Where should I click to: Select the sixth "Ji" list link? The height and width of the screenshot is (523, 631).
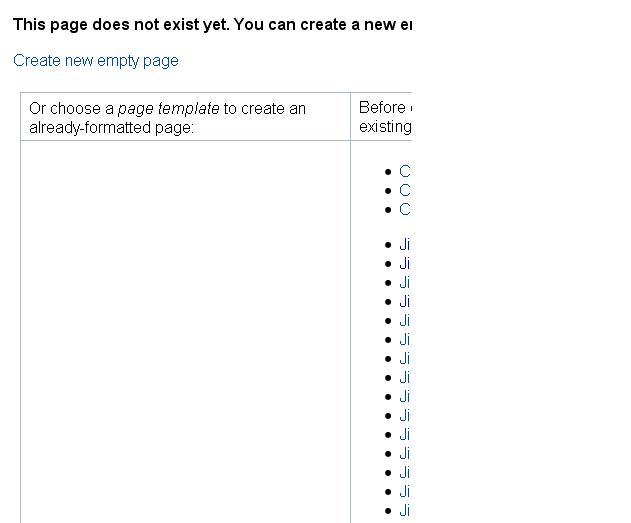pyautogui.click(x=405, y=340)
